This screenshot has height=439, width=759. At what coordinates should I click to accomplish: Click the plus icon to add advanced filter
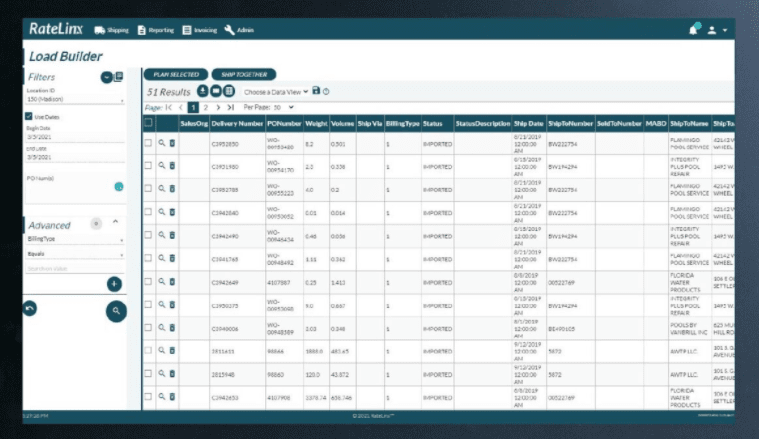point(115,284)
